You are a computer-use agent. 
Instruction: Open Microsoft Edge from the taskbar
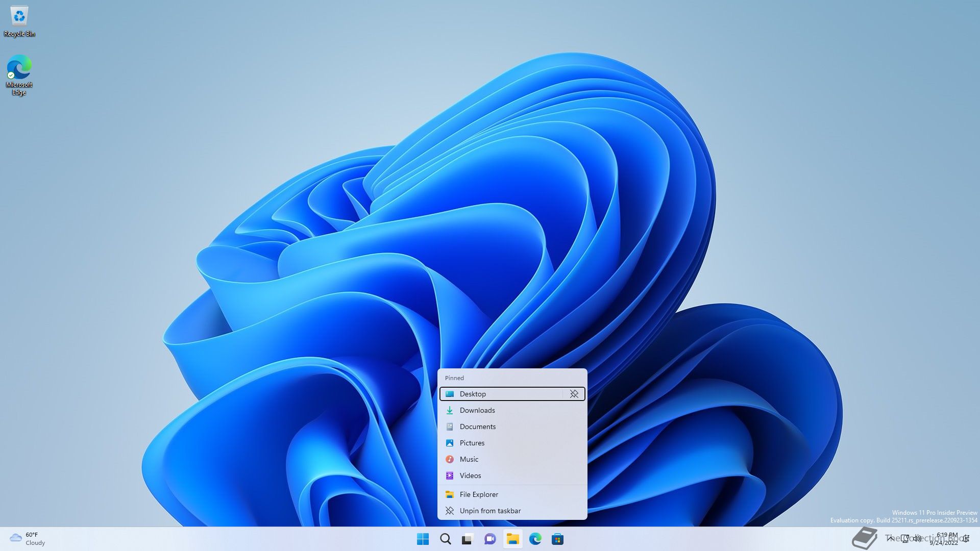click(x=535, y=539)
